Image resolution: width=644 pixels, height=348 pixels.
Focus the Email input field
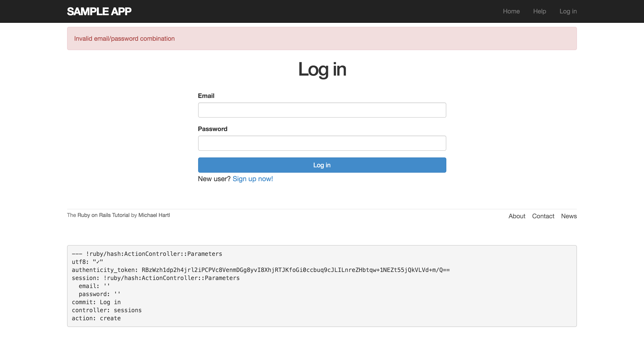click(x=322, y=110)
